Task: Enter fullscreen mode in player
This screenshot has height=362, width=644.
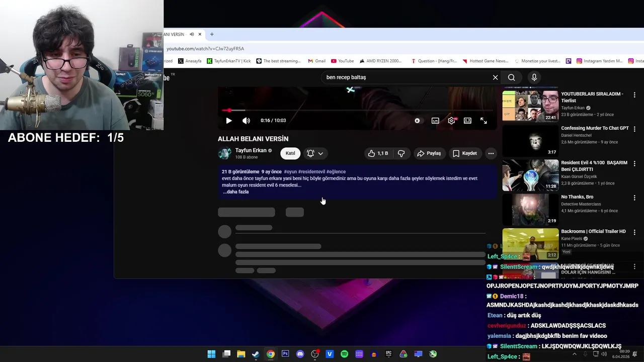Action: (484, 121)
